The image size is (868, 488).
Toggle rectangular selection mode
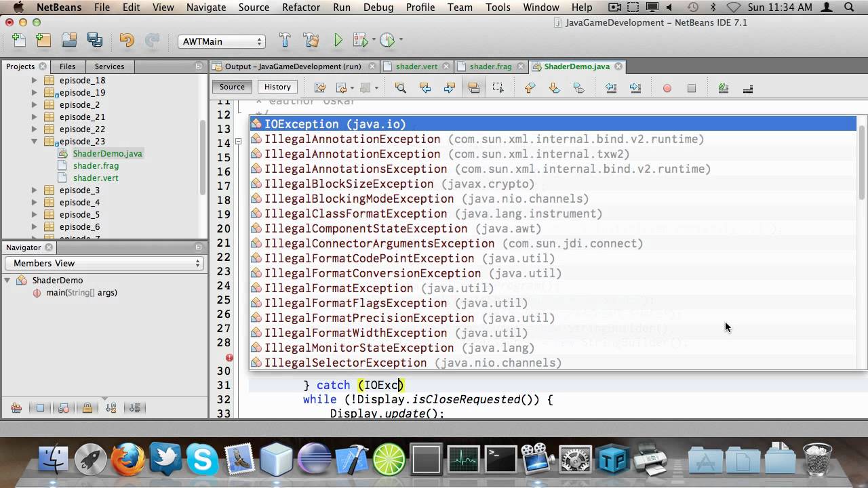coord(498,88)
